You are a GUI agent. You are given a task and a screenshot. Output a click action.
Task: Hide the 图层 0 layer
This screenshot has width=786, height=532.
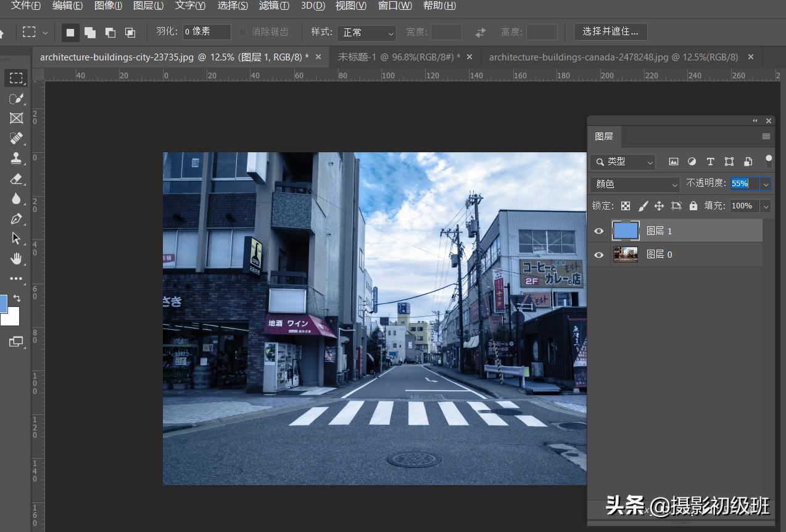pos(598,254)
